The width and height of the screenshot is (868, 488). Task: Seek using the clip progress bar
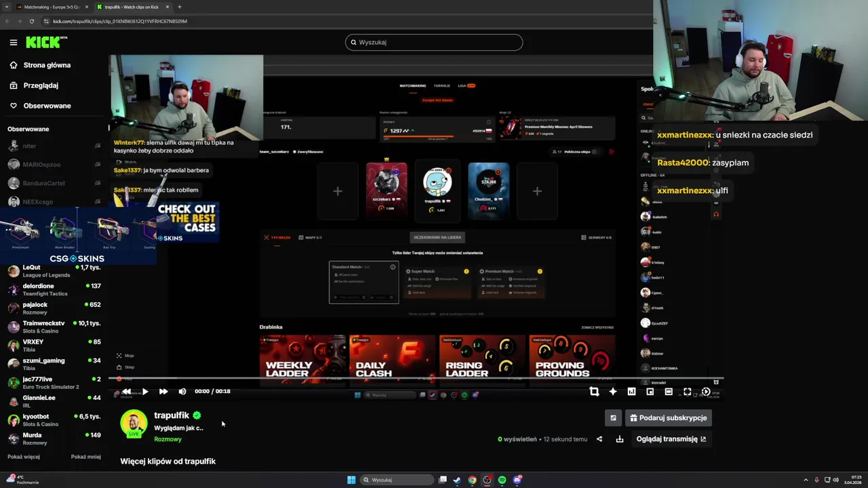[x=418, y=378]
